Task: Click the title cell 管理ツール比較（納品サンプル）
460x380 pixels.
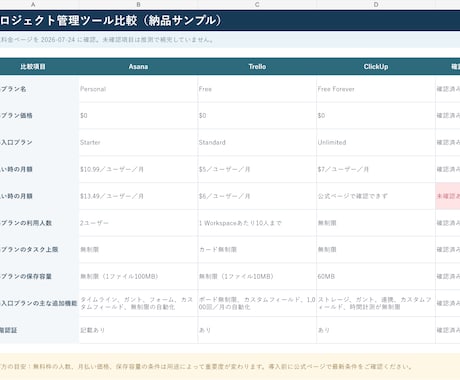Action: pyautogui.click(x=230, y=21)
